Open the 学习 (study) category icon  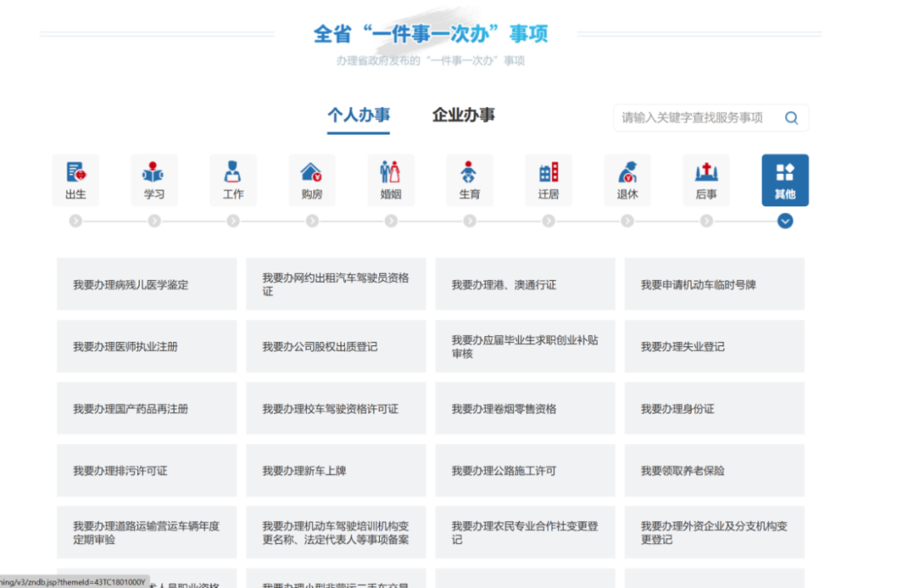point(154,180)
